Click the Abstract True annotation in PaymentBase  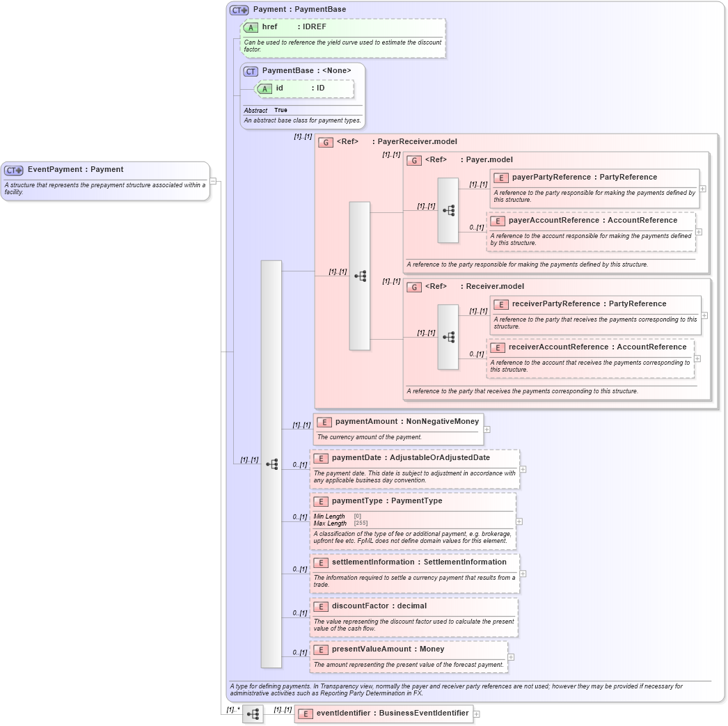(267, 110)
